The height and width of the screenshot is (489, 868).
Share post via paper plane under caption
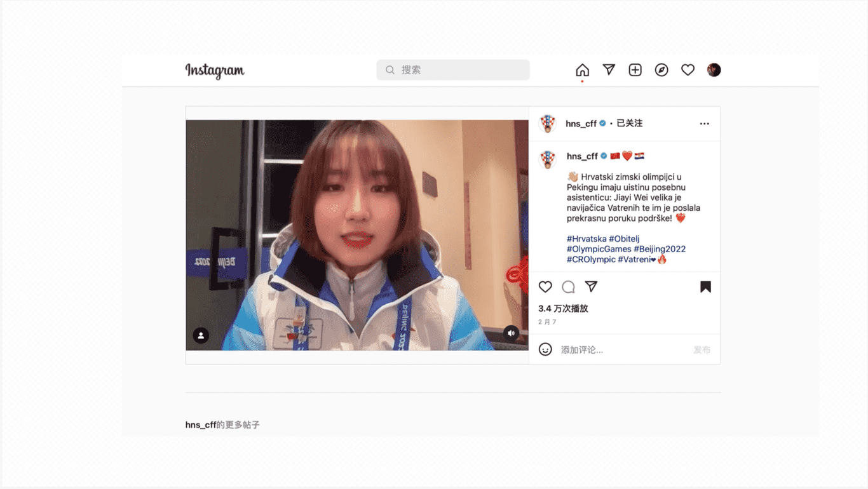tap(591, 287)
